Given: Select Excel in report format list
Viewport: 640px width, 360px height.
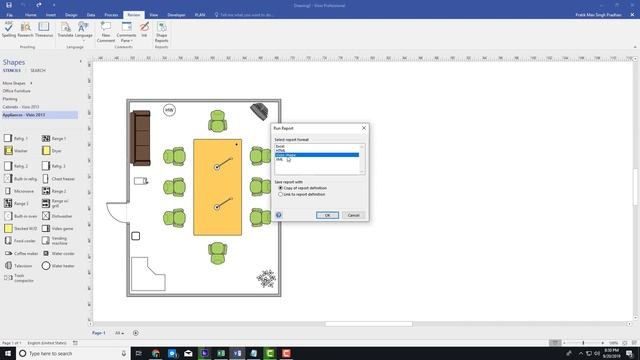Looking at the screenshot, I should click(317, 146).
